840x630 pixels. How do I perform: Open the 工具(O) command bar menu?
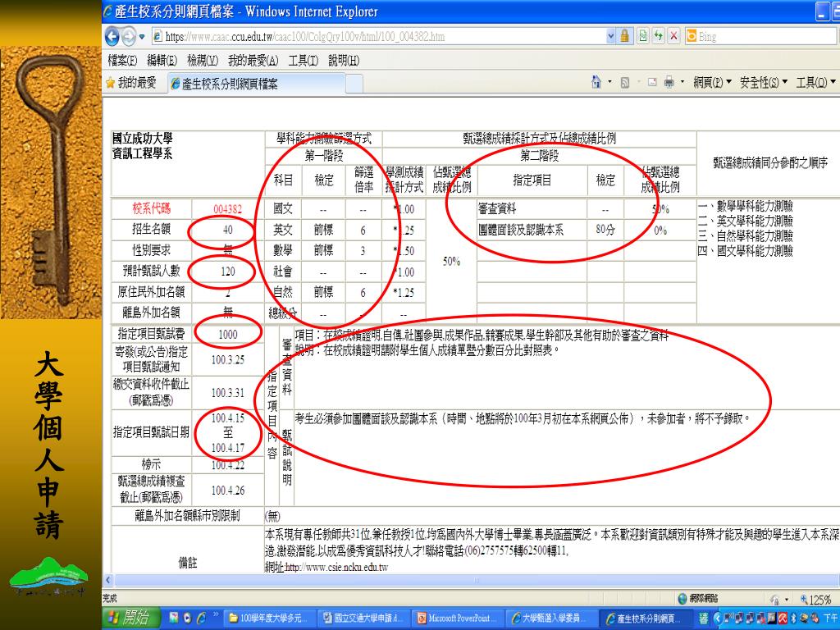point(815,83)
